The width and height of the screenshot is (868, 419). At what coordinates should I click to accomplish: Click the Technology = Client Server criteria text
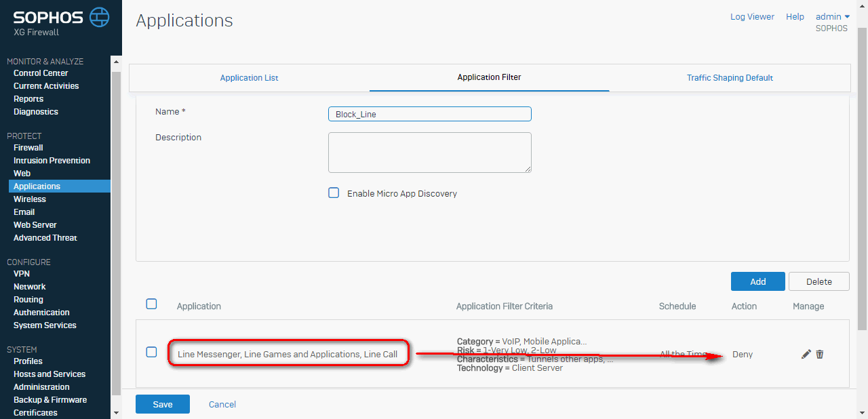pos(510,368)
